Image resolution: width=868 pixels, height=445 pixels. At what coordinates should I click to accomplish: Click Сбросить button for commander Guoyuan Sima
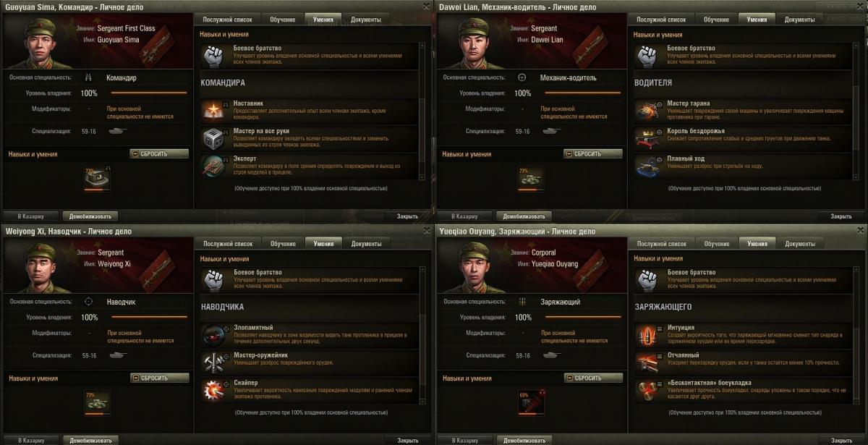[160, 153]
